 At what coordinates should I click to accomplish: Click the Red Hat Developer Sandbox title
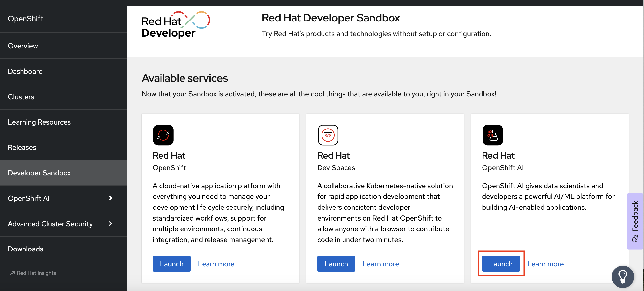tap(330, 18)
